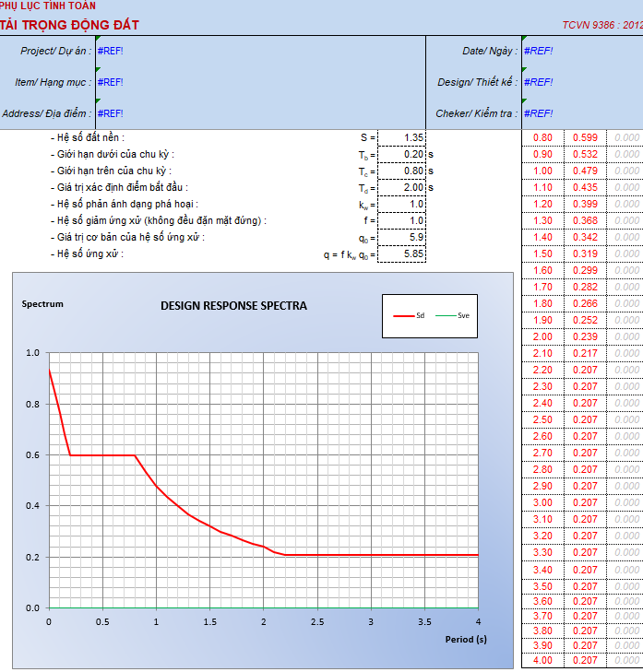Select table cell with Sd value 0.532

[x=585, y=154]
